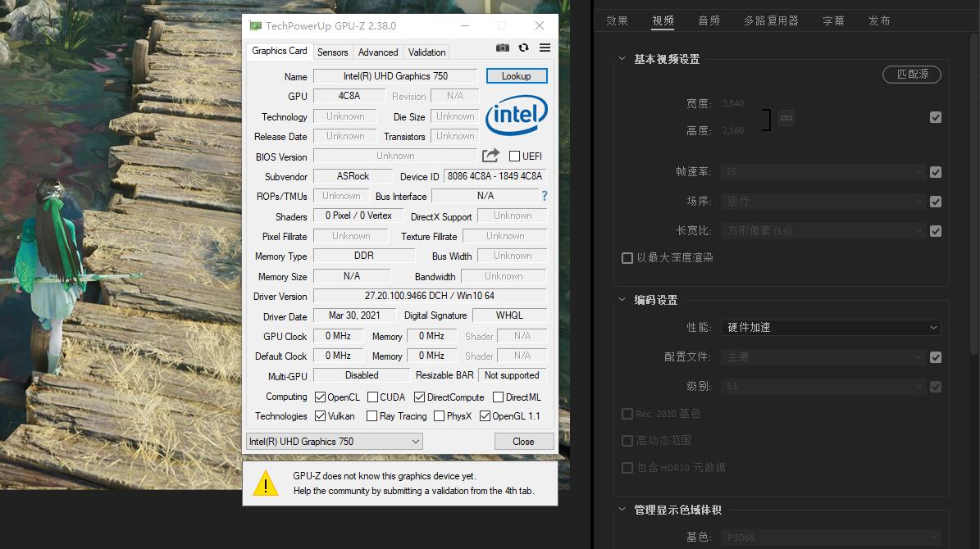Click the link icon between width and height

point(786,117)
